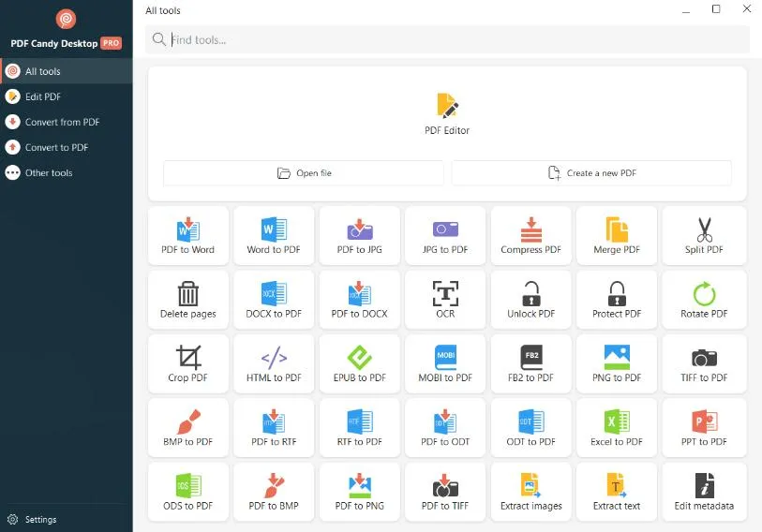Open the Extract text tool
Screen dimensions: 762x532
click(x=617, y=492)
